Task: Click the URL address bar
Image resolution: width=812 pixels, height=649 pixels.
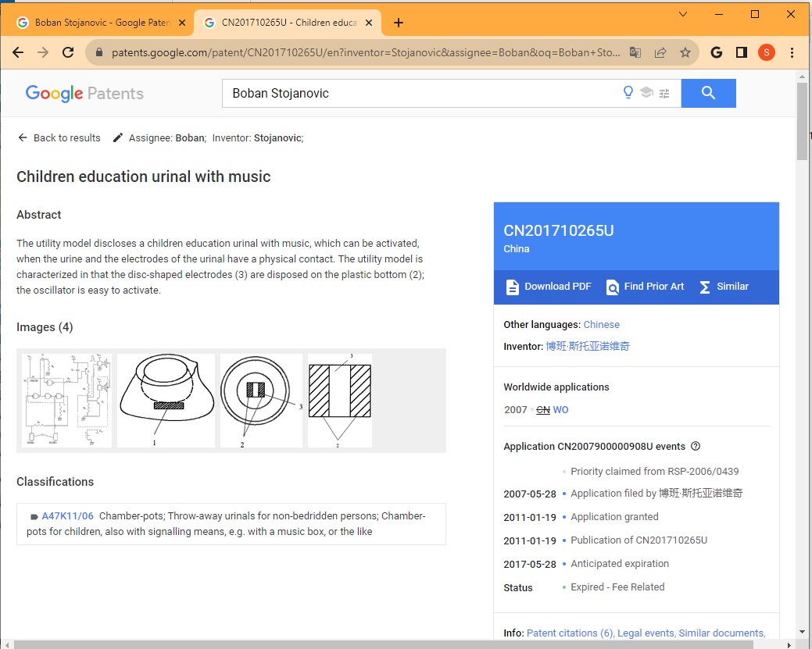Action: click(366, 52)
